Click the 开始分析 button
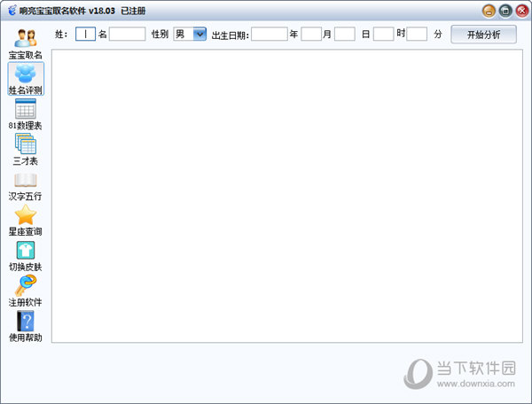The height and width of the screenshot is (404, 532). (483, 35)
